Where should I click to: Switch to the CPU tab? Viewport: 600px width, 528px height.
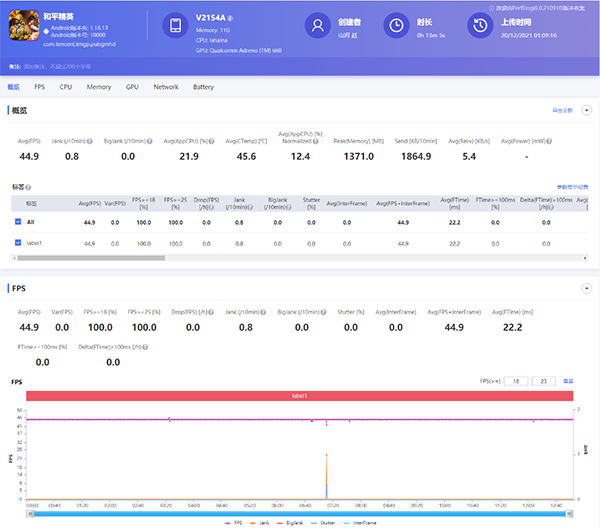pos(66,87)
